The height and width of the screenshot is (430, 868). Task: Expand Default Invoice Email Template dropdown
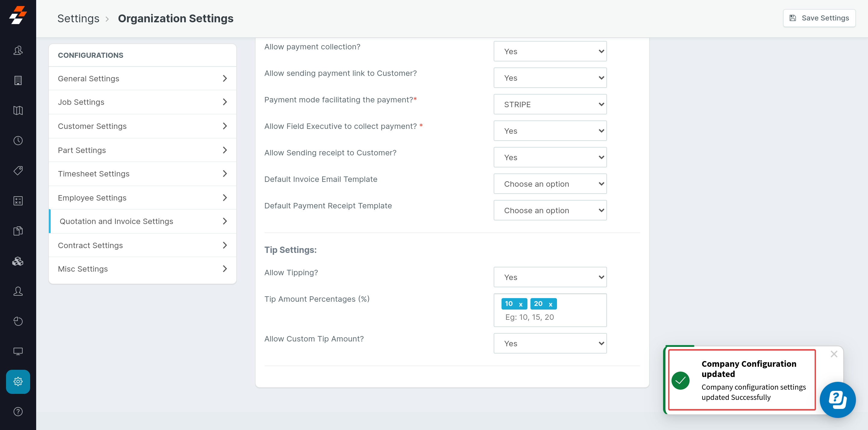pos(550,184)
